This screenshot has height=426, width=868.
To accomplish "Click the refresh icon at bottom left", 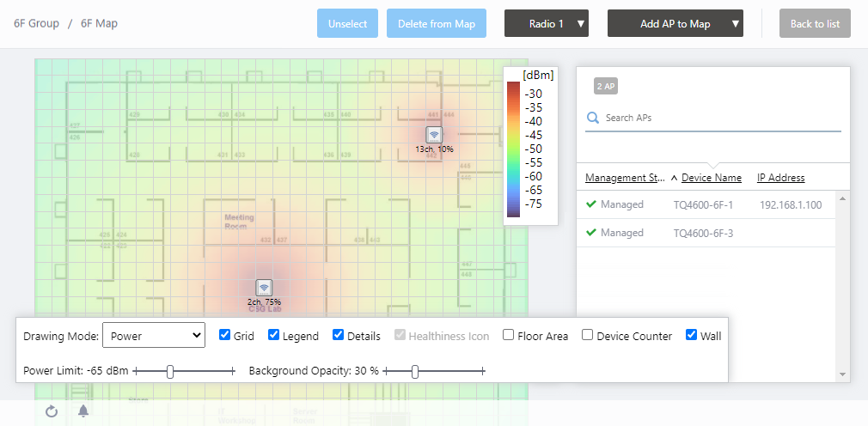I will pyautogui.click(x=52, y=411).
